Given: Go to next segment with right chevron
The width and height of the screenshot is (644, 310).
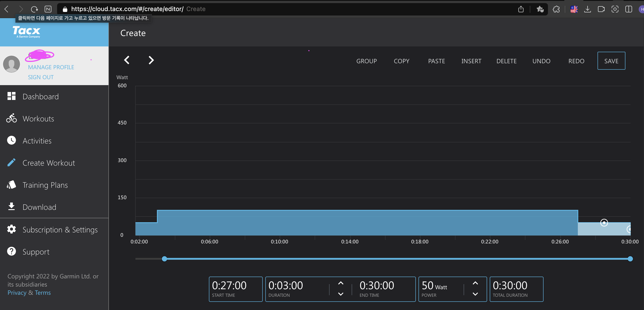Looking at the screenshot, I should tap(151, 60).
